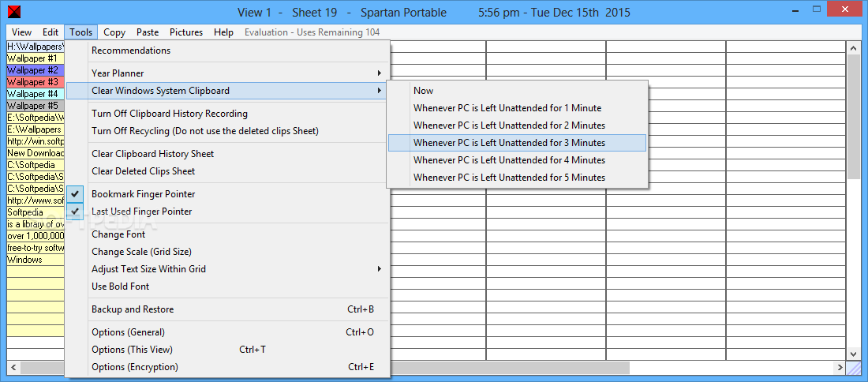
Task: Select Recommendations from the Tools menu
Action: coord(226,51)
